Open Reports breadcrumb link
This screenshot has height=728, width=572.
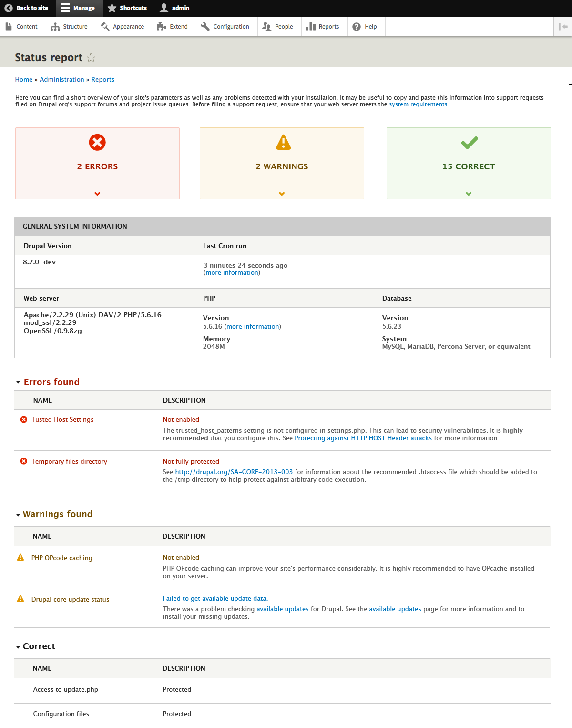(103, 80)
